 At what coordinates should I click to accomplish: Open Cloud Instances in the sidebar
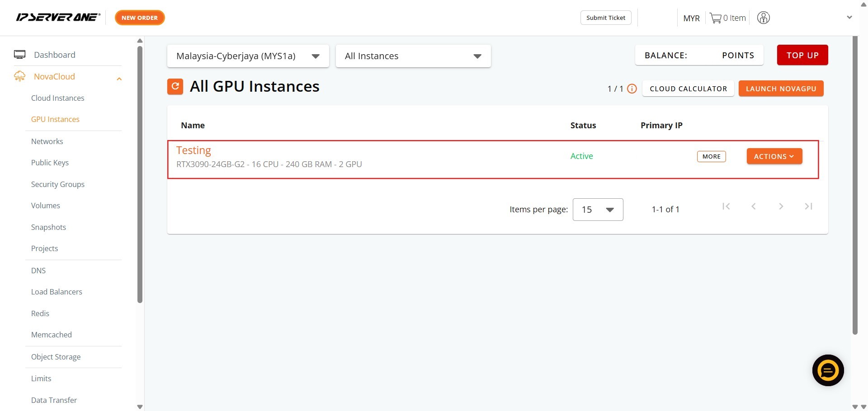pos(57,98)
